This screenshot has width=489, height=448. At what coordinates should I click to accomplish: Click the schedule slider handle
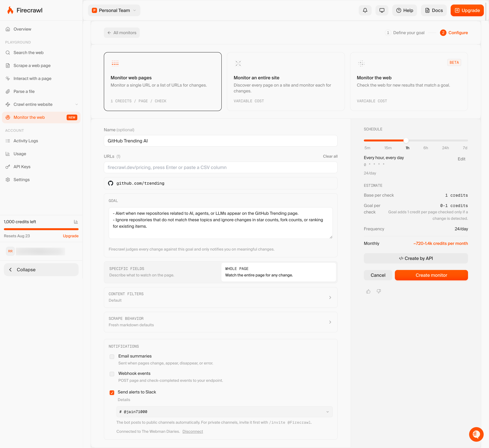406,140
